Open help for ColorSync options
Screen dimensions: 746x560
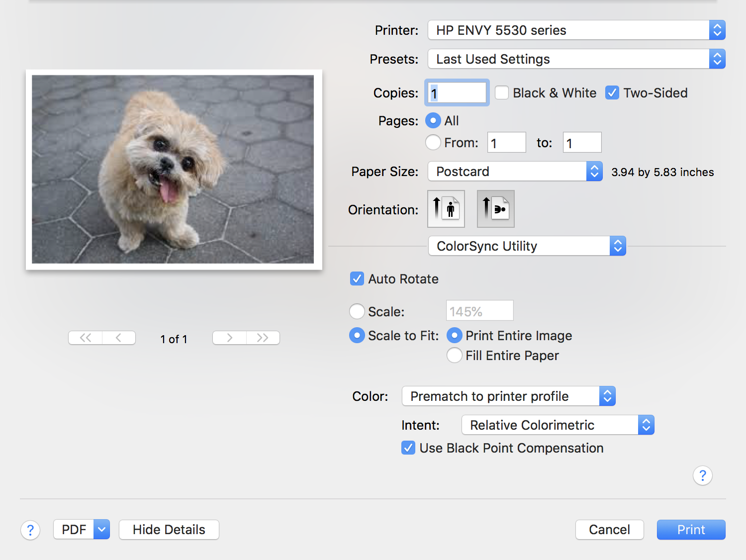point(702,476)
